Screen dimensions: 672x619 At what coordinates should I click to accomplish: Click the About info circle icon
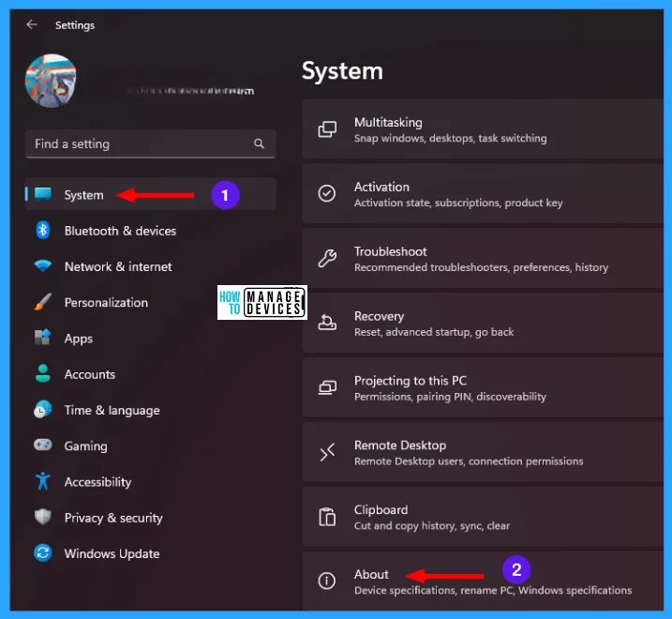pyautogui.click(x=327, y=581)
